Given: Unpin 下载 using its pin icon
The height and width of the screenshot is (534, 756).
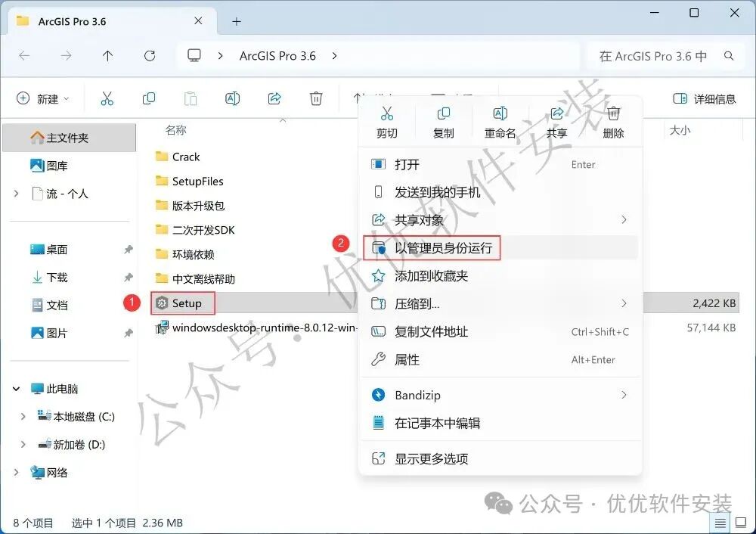Looking at the screenshot, I should pyautogui.click(x=129, y=278).
